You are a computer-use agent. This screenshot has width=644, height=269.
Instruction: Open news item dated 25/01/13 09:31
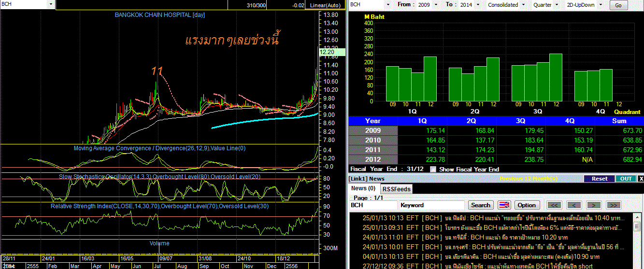click(x=491, y=227)
